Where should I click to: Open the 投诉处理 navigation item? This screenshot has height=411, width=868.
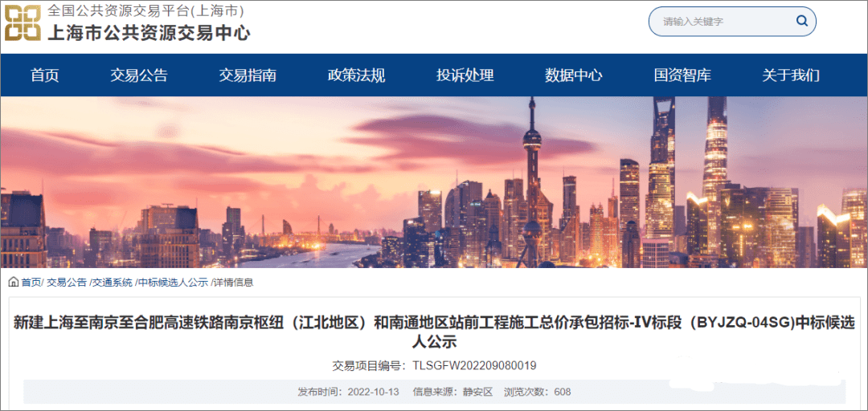coord(465,75)
